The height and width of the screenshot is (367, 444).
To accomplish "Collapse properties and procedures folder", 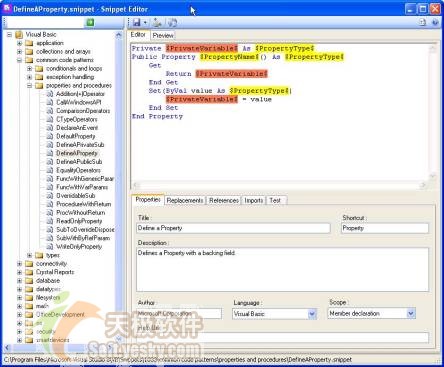I will point(30,85).
